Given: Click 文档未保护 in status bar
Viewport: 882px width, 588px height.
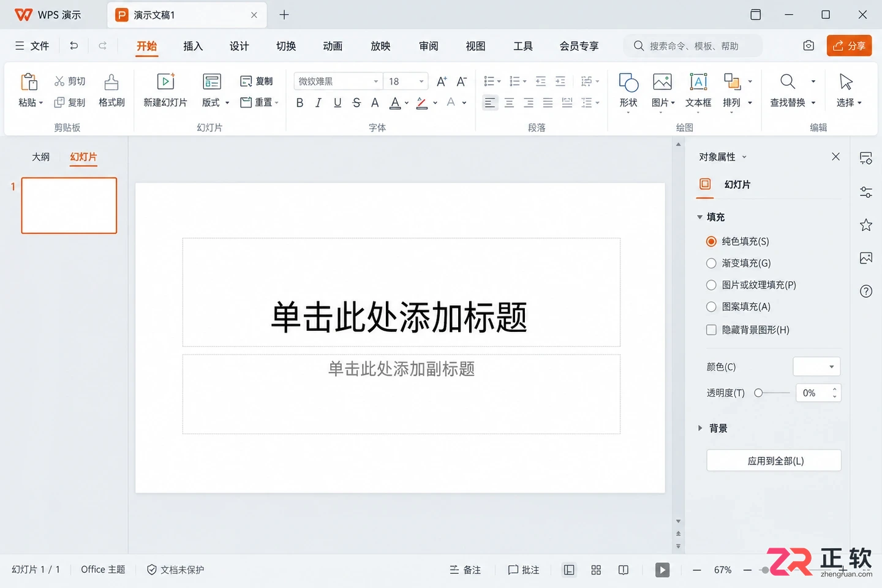Looking at the screenshot, I should [x=175, y=570].
